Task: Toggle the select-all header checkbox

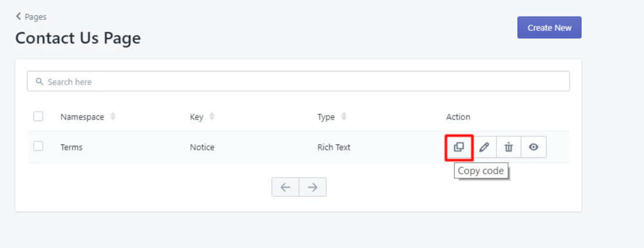Action: [38, 116]
